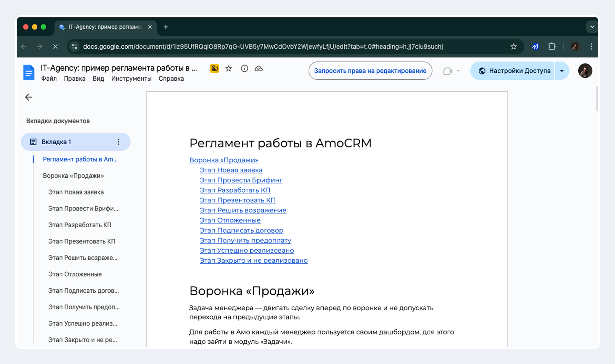Click the Вкладки документов sidebar label
615x364 pixels.
(x=58, y=121)
